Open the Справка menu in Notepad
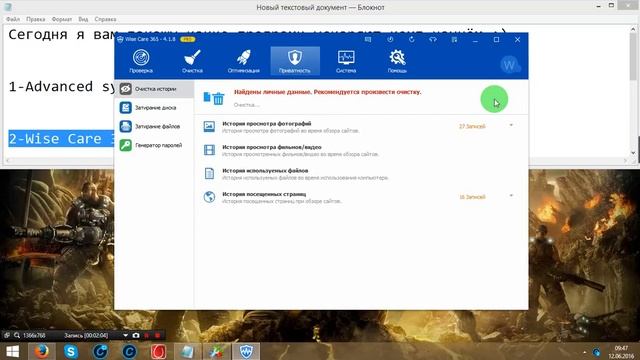Screen dimensions: 640x360 (105, 19)
